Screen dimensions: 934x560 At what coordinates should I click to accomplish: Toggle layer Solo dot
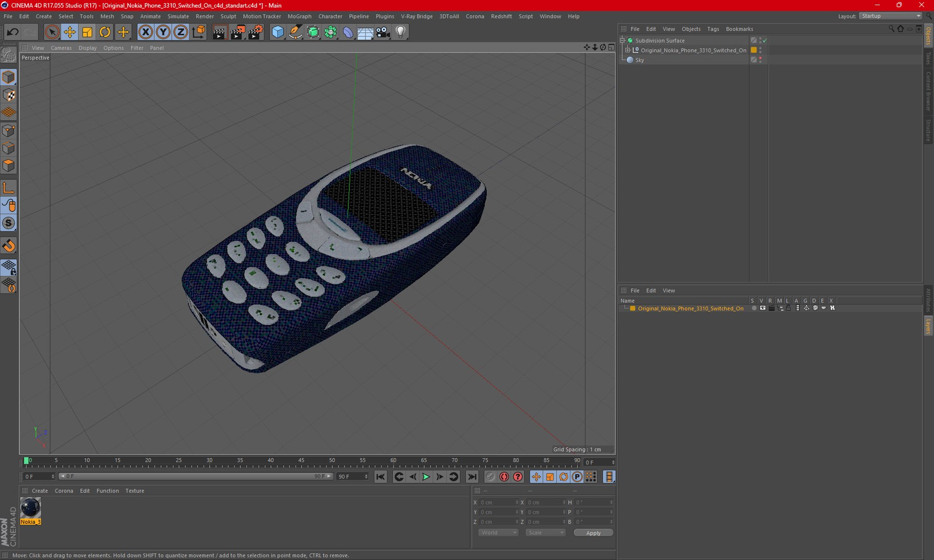(753, 308)
